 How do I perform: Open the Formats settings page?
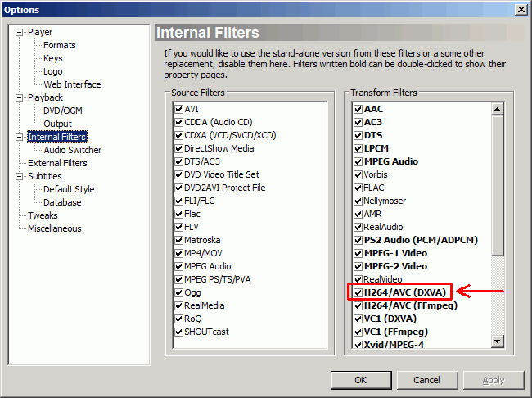pos(60,45)
